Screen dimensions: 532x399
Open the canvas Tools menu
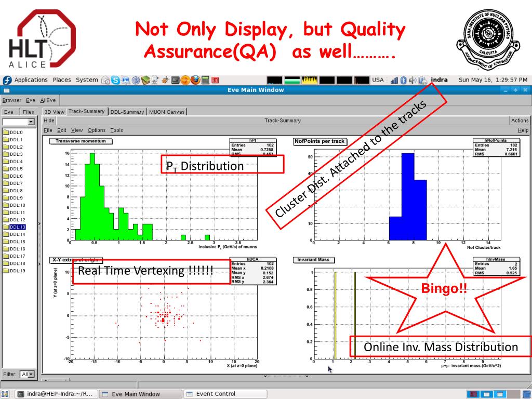116,130
